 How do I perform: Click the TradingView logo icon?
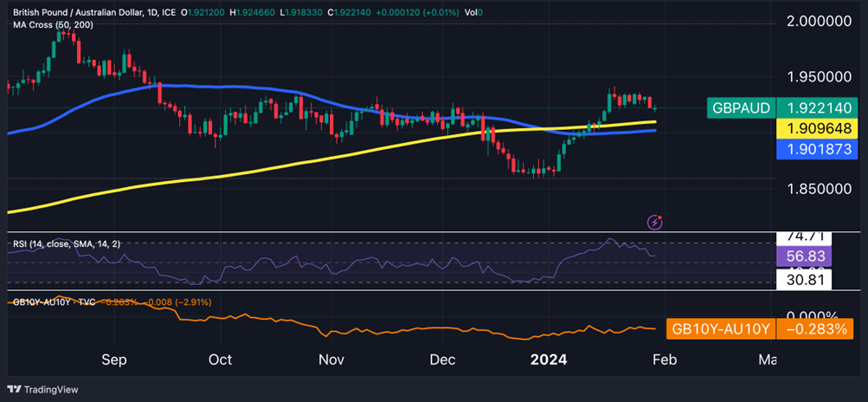(x=16, y=389)
